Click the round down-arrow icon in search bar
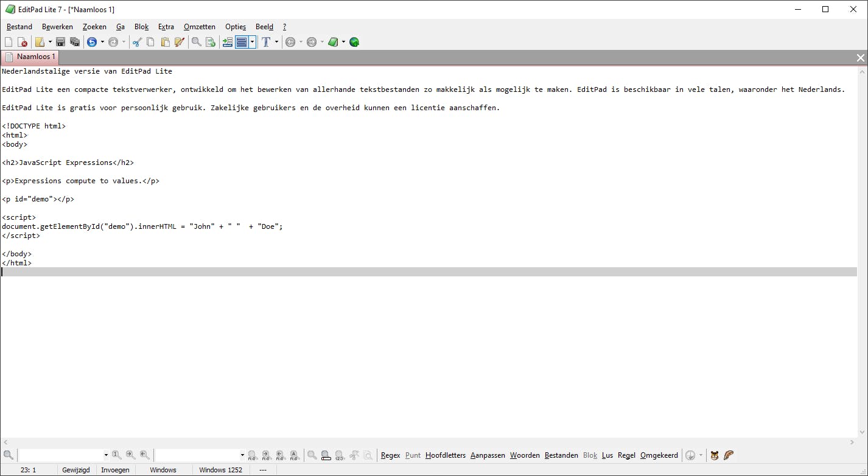The height and width of the screenshot is (476, 868). 690,455
